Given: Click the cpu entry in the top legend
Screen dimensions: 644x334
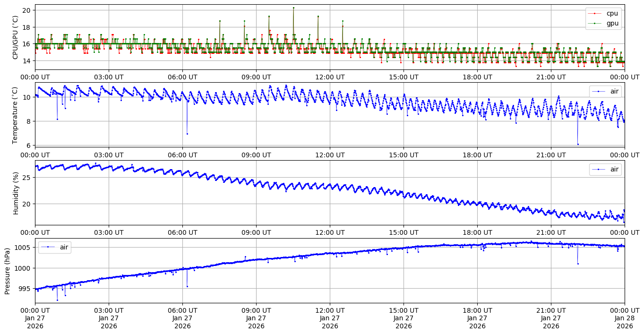Looking at the screenshot, I should (x=612, y=13).
